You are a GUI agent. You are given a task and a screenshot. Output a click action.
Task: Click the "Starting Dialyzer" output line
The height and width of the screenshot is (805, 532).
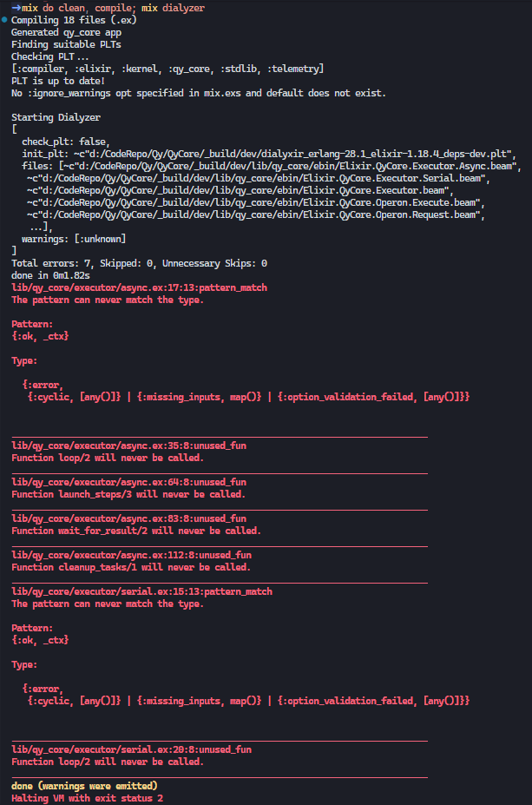56,116
